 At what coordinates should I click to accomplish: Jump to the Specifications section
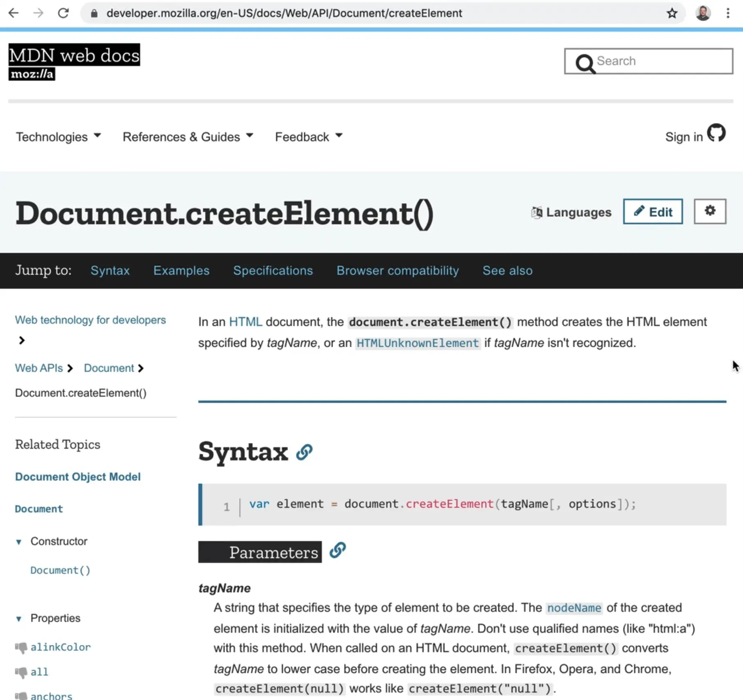273,270
